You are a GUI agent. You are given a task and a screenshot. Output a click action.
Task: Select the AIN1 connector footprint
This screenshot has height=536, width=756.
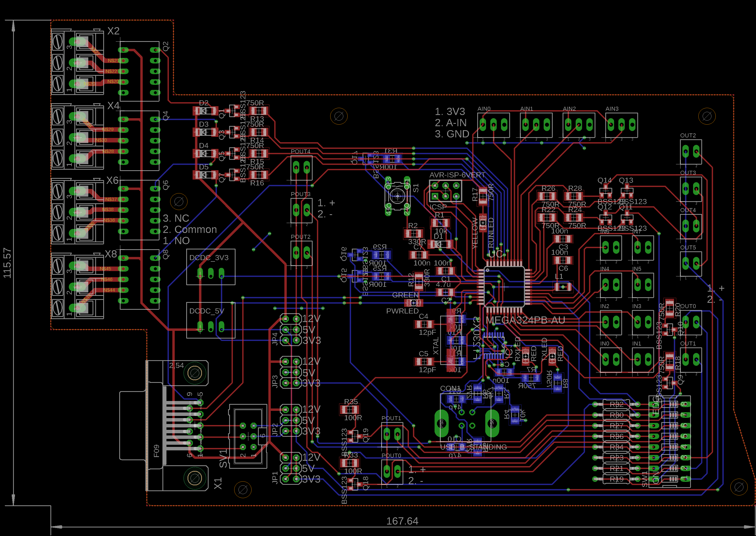pyautogui.click(x=536, y=125)
